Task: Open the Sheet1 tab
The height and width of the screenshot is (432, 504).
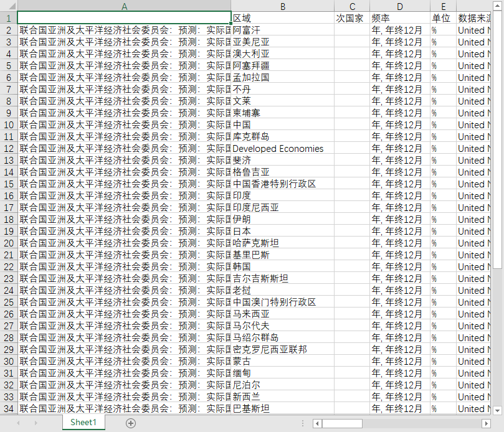Action: tap(83, 423)
